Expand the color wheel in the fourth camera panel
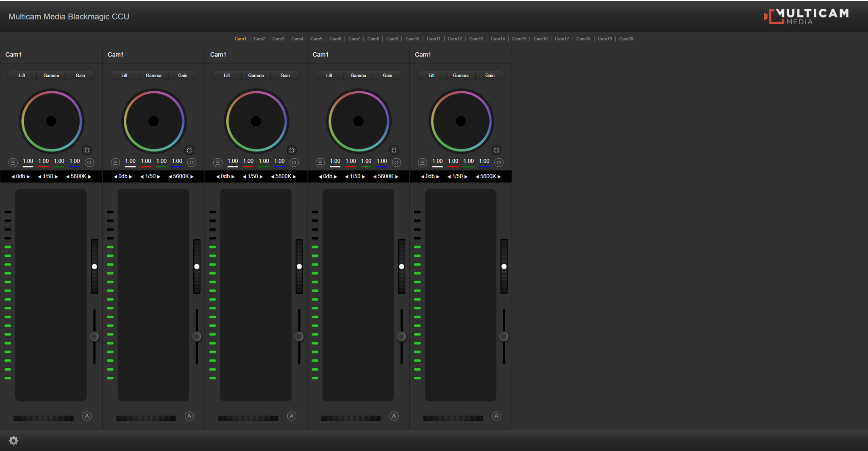868x451 pixels. coord(394,150)
